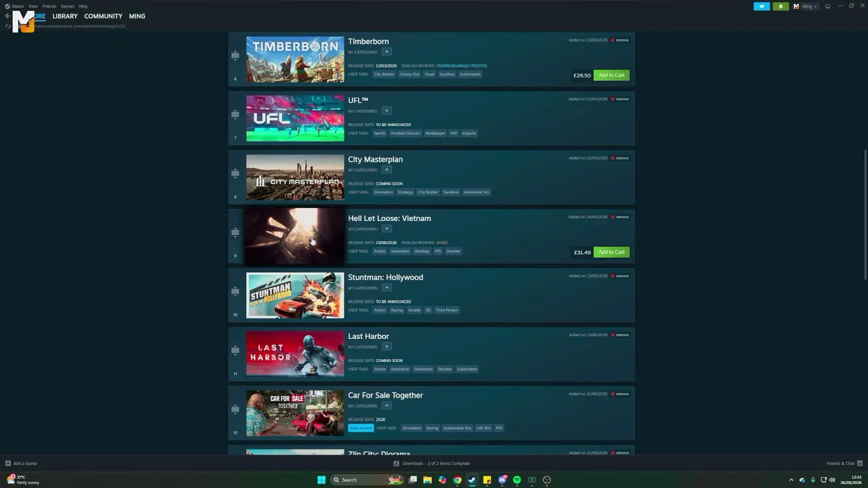Image resolution: width=868 pixels, height=488 pixels.
Task: Click the City Builder tag on Timberborn
Action: [384, 75]
